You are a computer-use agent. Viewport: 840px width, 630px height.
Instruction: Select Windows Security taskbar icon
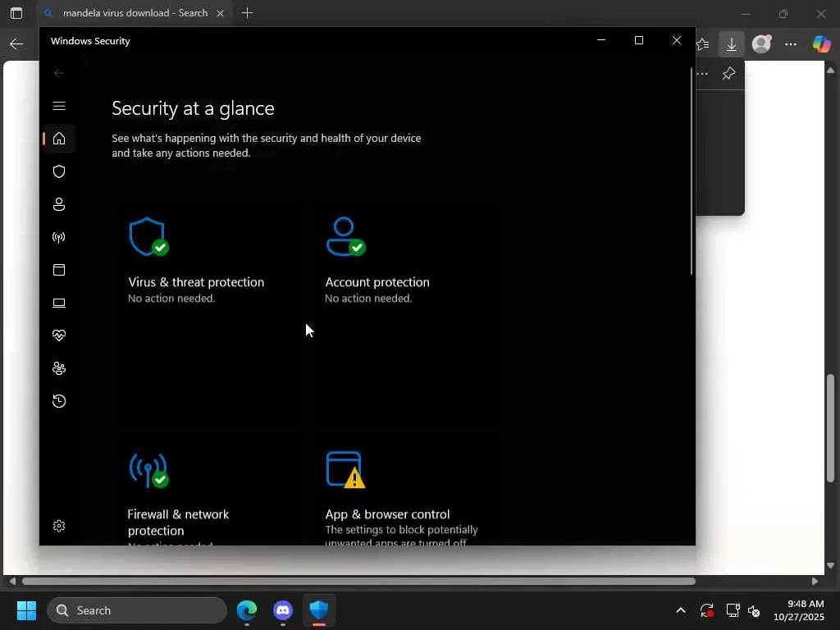point(319,610)
